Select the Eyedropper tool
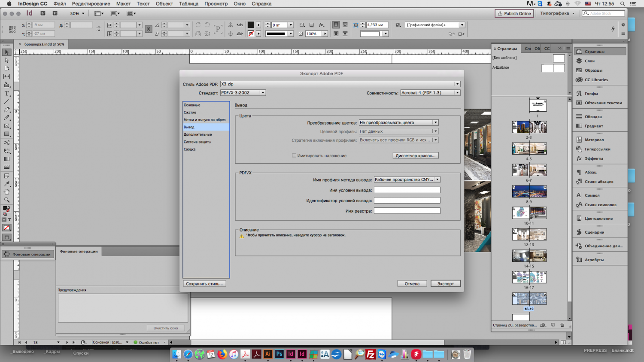The height and width of the screenshot is (362, 644). [6, 184]
